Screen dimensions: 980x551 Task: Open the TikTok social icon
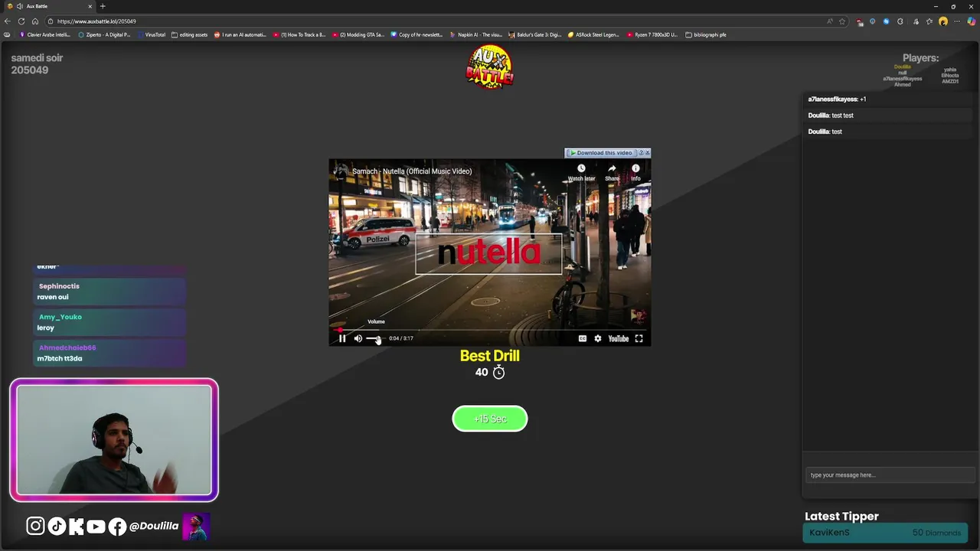pyautogui.click(x=57, y=526)
